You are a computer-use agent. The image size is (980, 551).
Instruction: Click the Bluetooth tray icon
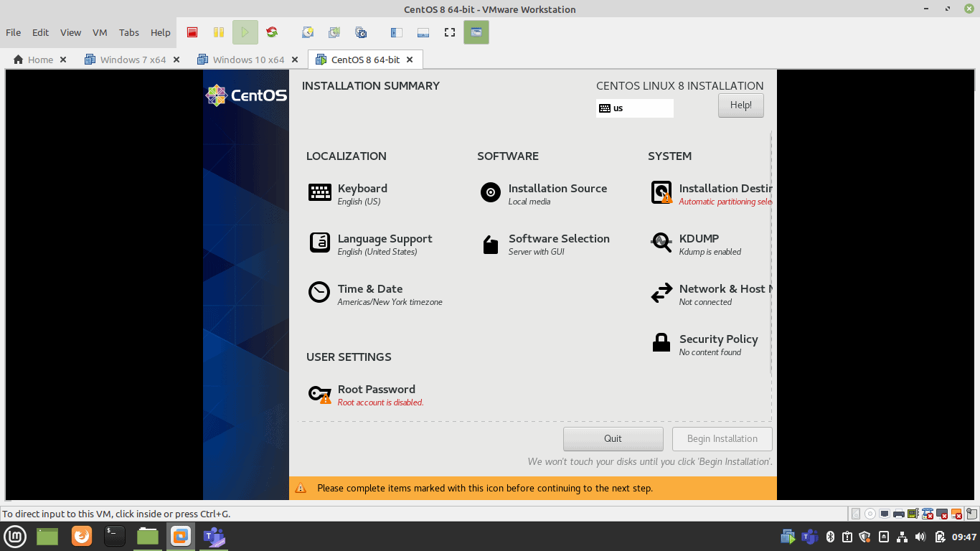coord(831,537)
